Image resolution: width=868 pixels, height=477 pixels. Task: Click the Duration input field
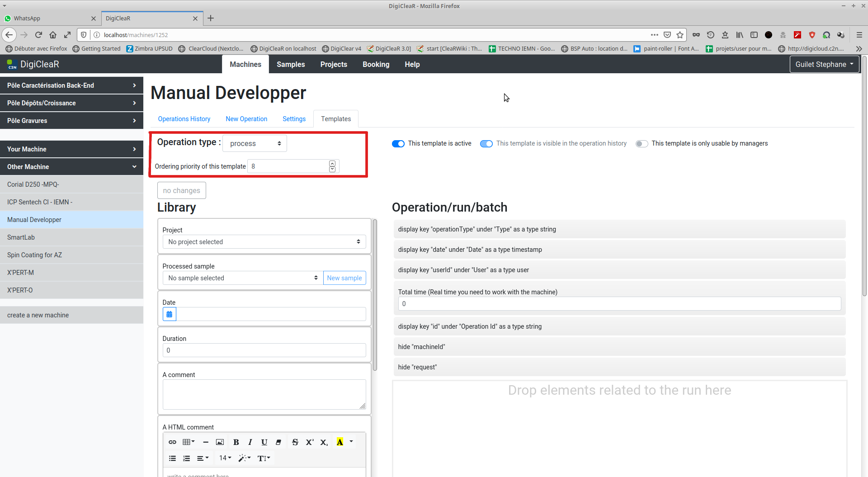264,350
